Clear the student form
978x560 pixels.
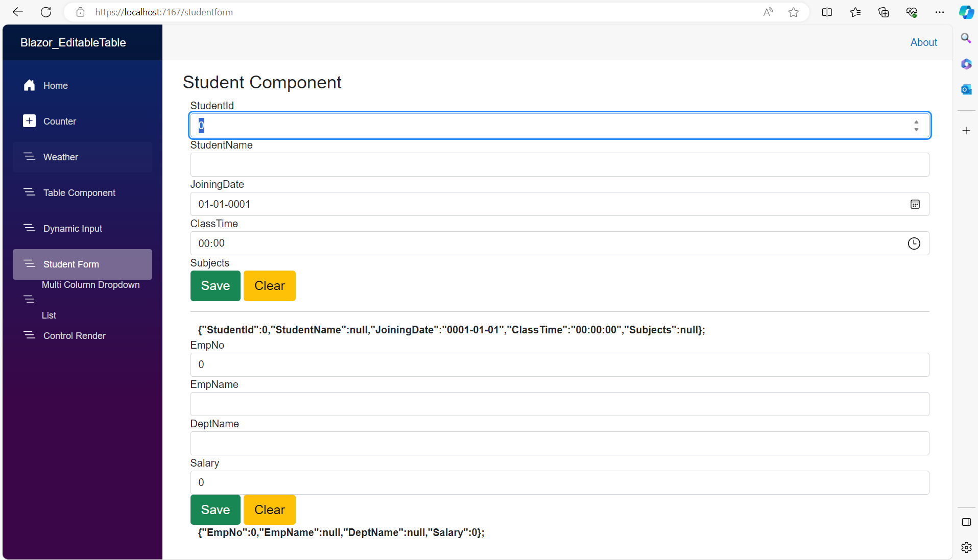[269, 286]
